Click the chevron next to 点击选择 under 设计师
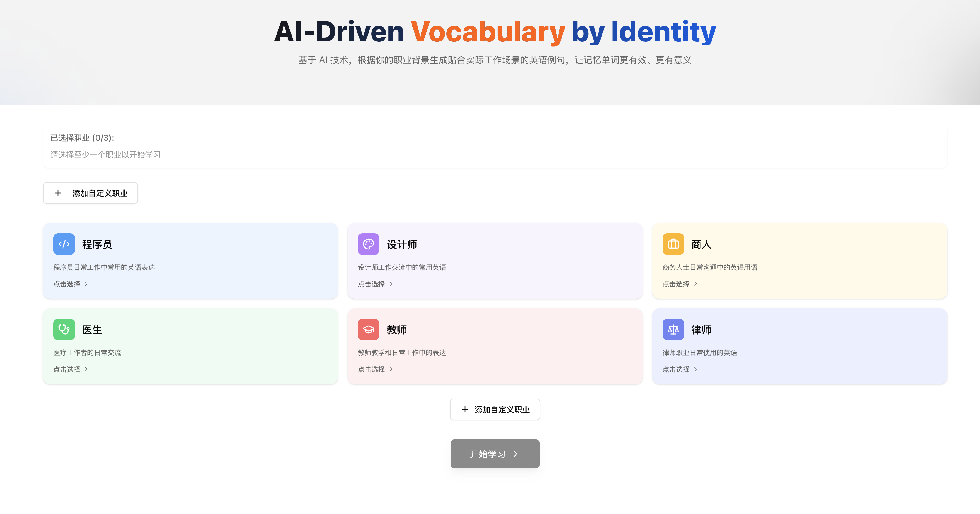The height and width of the screenshot is (514, 980). tap(391, 284)
